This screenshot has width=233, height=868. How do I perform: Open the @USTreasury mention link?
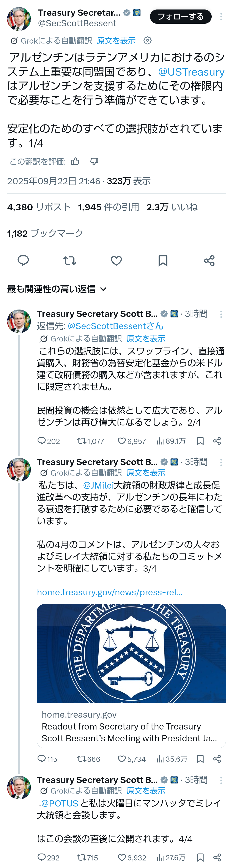click(191, 72)
